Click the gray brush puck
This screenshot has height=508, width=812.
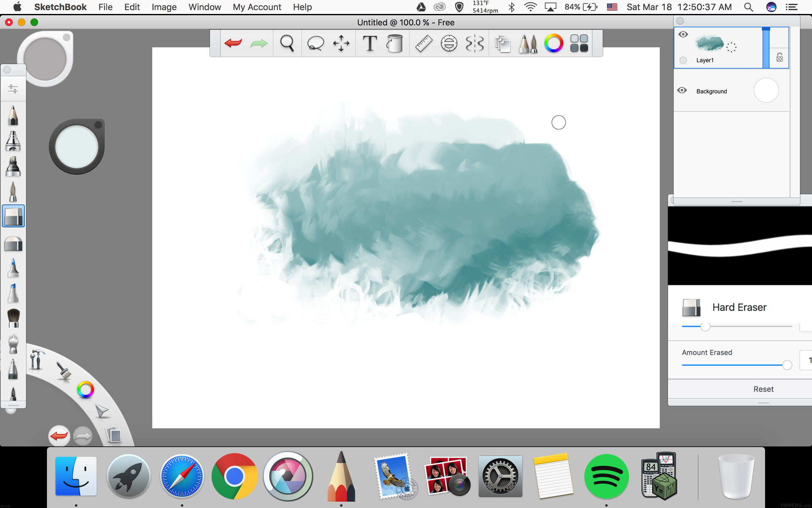pos(45,58)
